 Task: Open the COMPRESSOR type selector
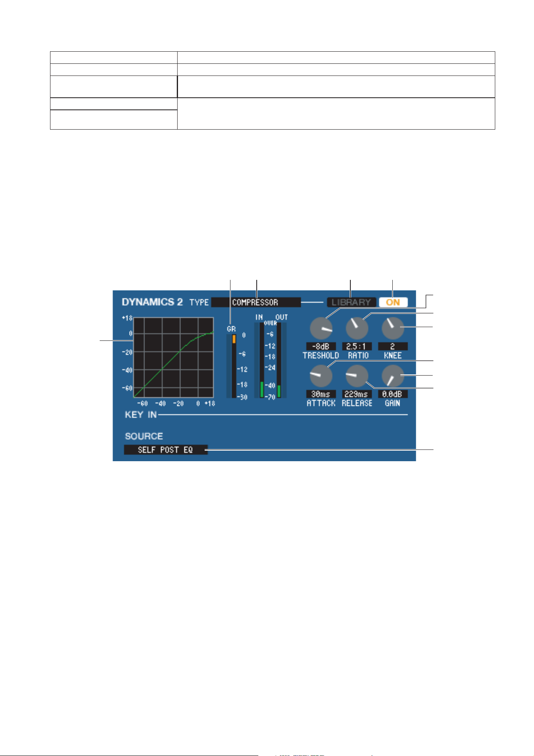[x=256, y=302]
